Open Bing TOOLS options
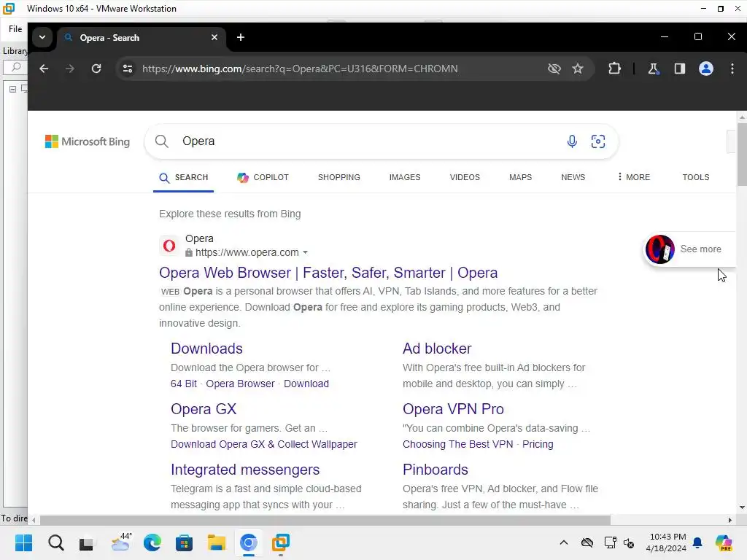Image resolution: width=747 pixels, height=560 pixels. pyautogui.click(x=695, y=177)
